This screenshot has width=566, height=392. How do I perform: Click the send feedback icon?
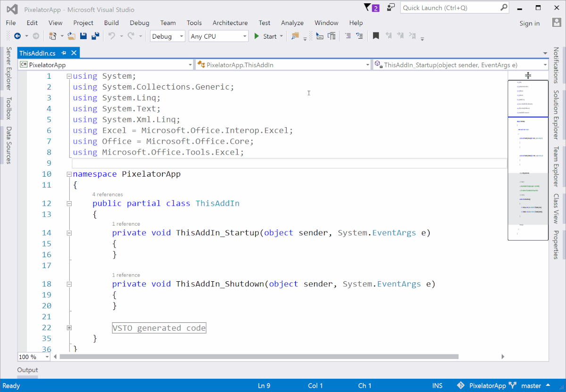pos(391,8)
